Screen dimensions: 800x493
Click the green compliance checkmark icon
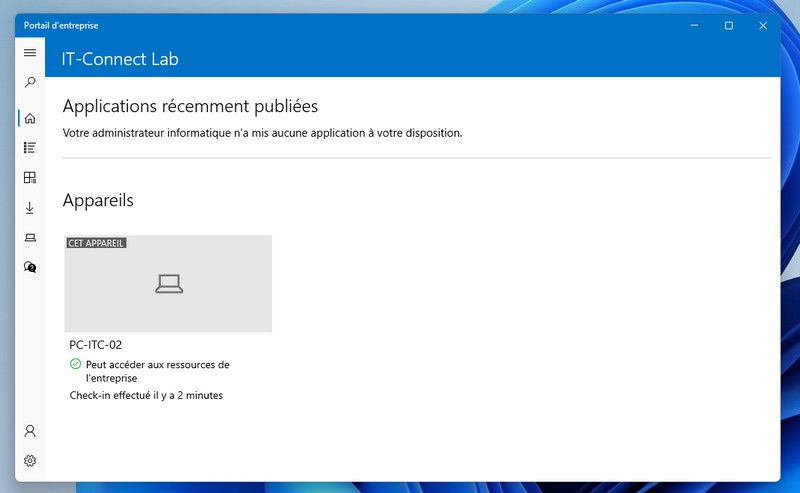[76, 364]
